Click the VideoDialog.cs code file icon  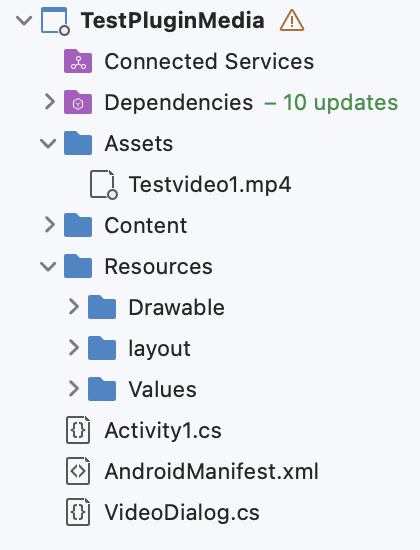tap(78, 512)
